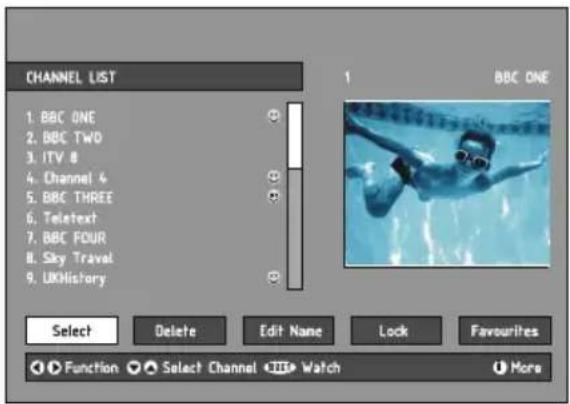This screenshot has height=404, width=570.
Task: Activate the Select button
Action: [72, 331]
